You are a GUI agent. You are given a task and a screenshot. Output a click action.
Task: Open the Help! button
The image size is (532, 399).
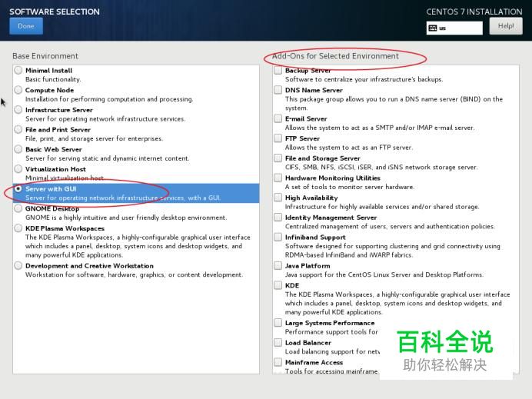tap(506, 26)
